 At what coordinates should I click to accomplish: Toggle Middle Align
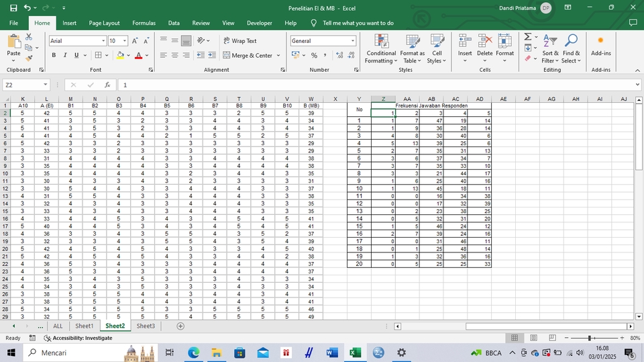pyautogui.click(x=174, y=40)
